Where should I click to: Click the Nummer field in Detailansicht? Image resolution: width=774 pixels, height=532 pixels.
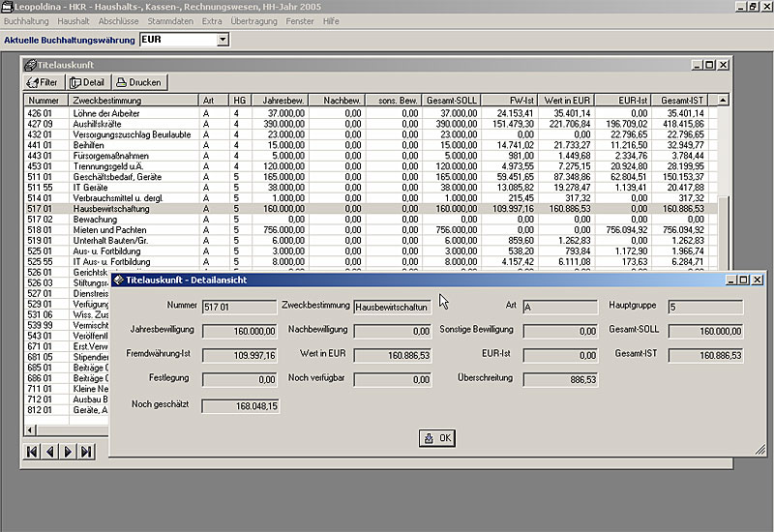click(239, 307)
